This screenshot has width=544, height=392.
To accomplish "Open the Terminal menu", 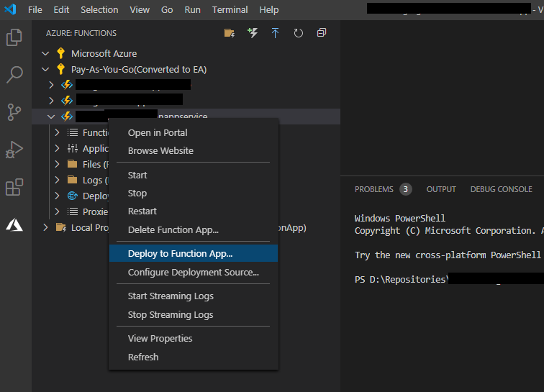I will click(230, 10).
